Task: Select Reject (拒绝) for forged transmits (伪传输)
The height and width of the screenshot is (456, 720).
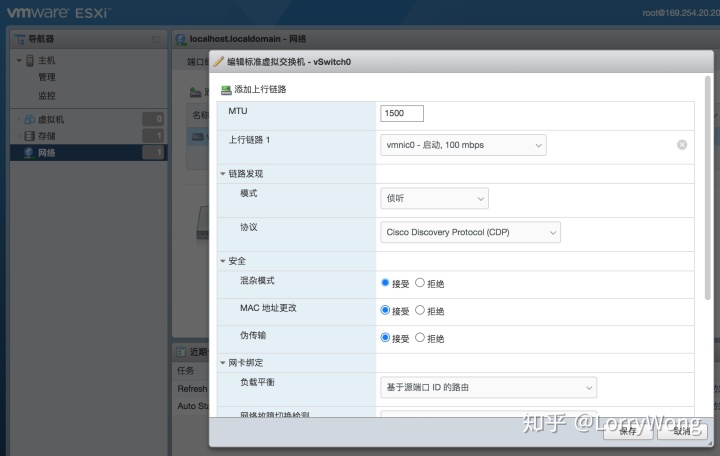Action: tap(420, 338)
